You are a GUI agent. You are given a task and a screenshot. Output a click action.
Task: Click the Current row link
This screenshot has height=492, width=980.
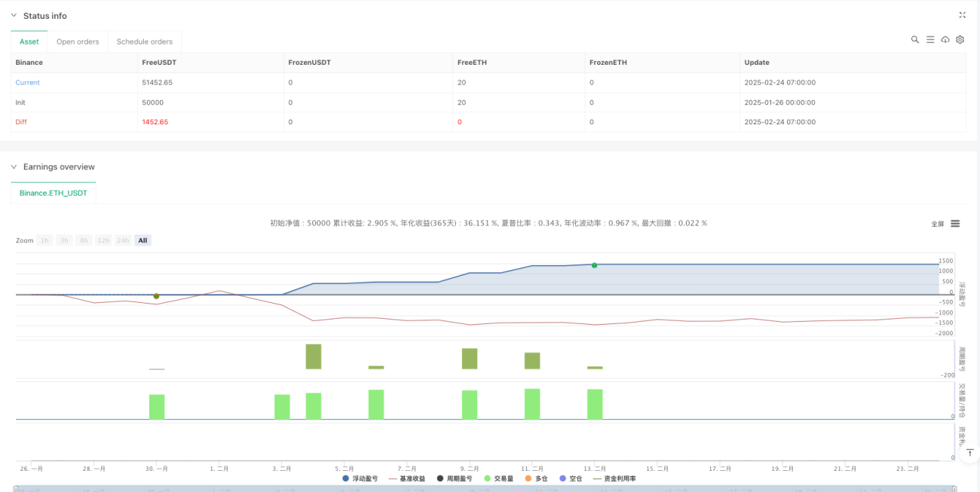click(28, 83)
